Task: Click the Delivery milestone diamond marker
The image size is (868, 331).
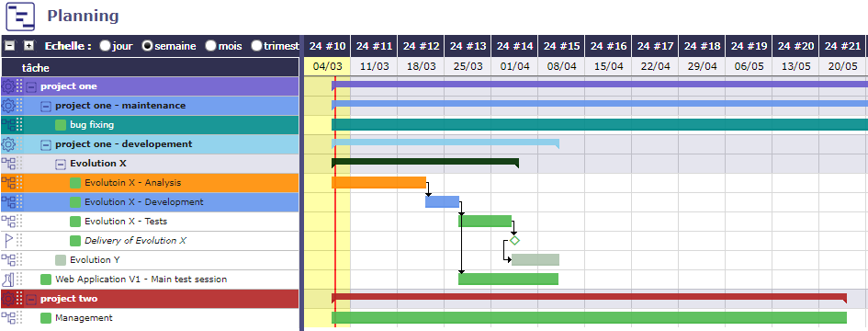Action: [514, 241]
